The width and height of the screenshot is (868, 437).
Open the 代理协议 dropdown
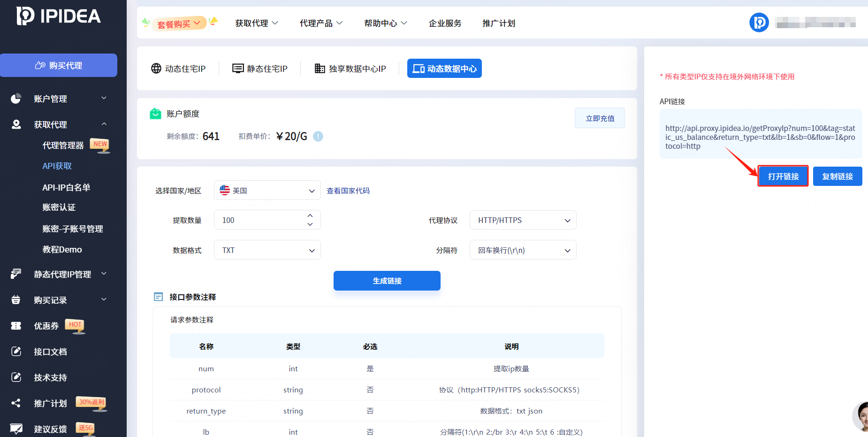coord(523,220)
